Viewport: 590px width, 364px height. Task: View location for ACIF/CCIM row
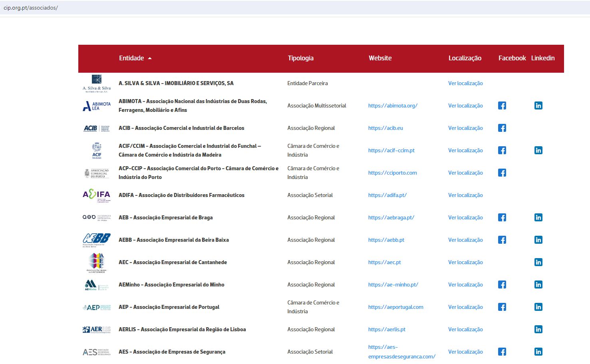point(465,150)
